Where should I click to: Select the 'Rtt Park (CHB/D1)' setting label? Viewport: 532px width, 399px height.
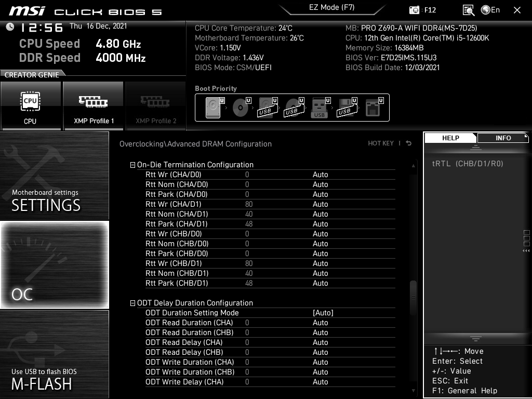tap(177, 283)
